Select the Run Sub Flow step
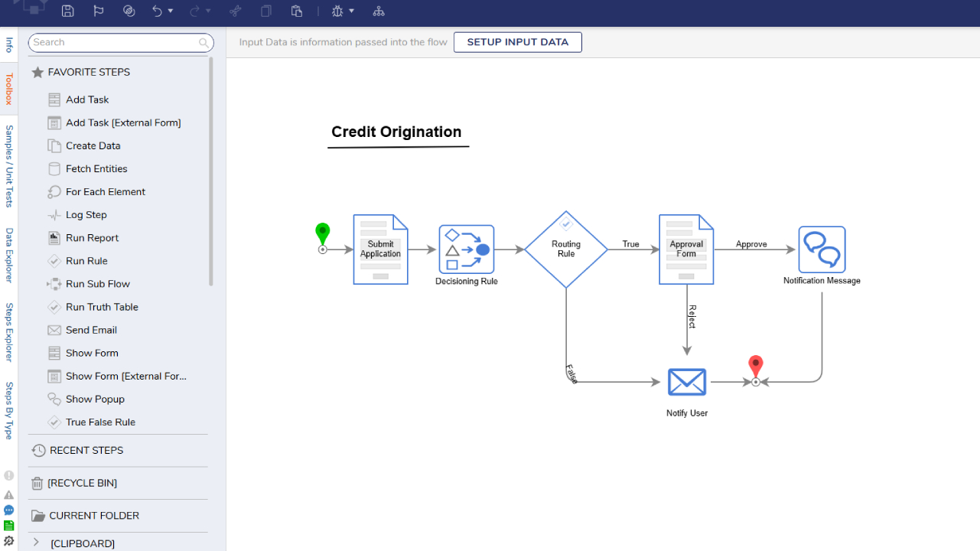 pyautogui.click(x=89, y=283)
